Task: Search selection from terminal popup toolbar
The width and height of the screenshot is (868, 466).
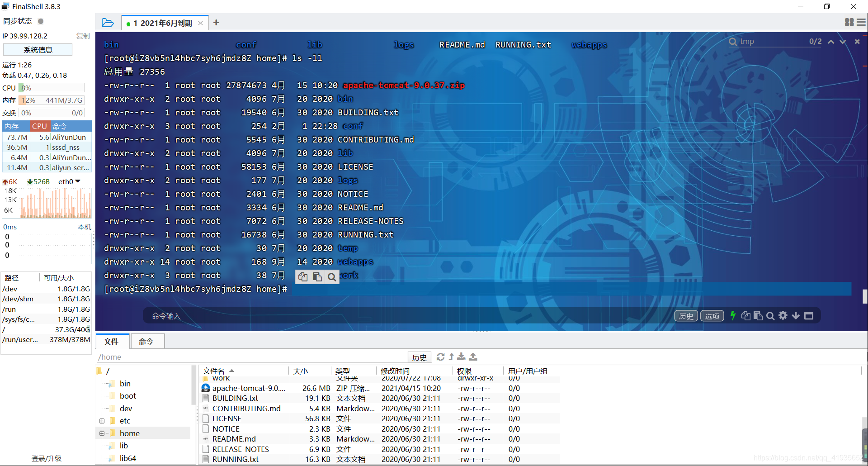Action: 332,277
